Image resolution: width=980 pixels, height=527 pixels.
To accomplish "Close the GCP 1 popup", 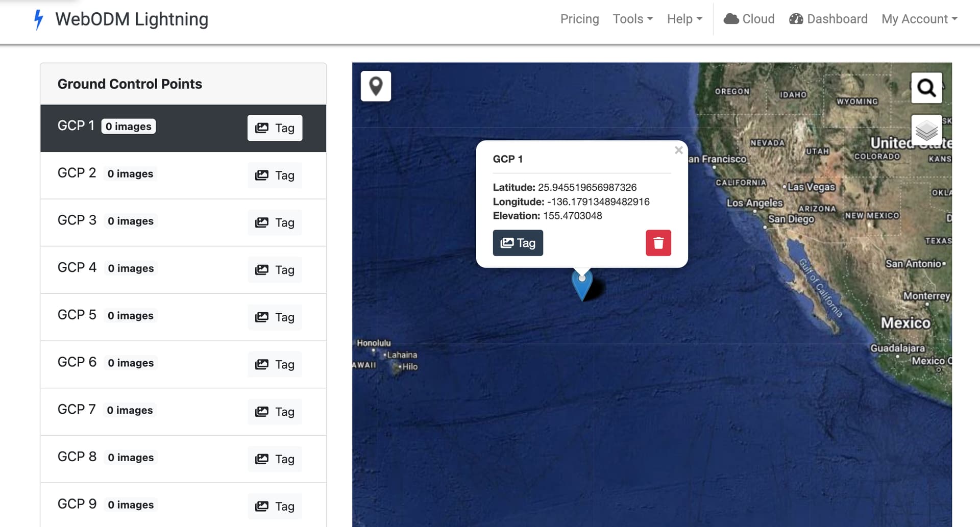I will (x=678, y=150).
